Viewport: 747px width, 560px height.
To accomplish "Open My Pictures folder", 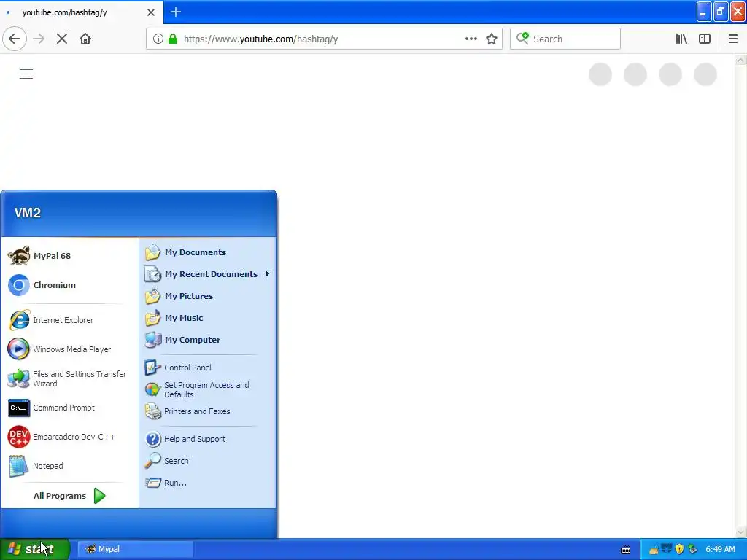I will point(208,296).
